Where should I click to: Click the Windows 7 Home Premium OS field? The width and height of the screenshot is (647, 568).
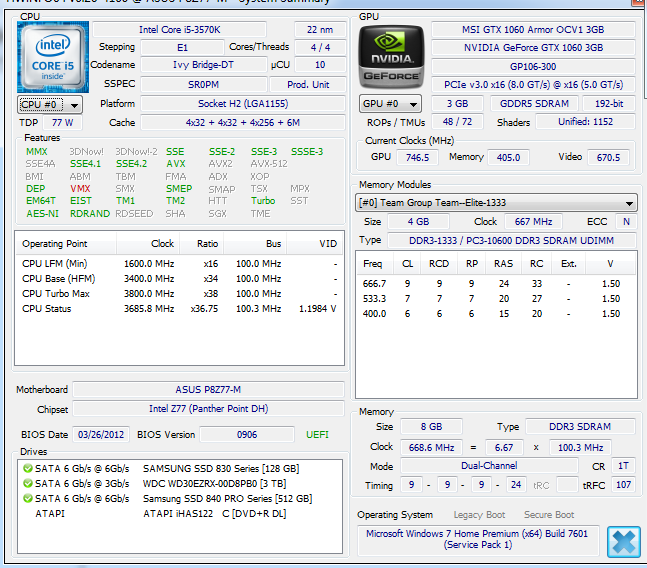tap(477, 539)
